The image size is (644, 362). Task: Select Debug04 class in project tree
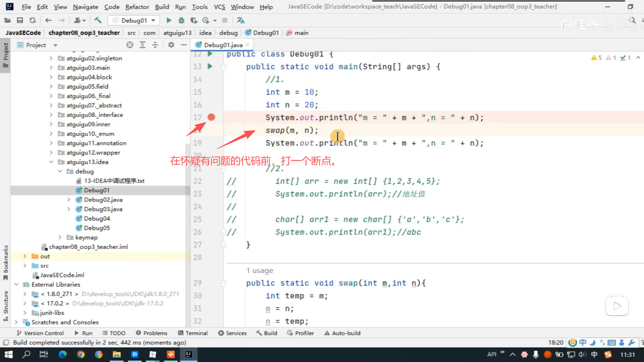[97, 219]
